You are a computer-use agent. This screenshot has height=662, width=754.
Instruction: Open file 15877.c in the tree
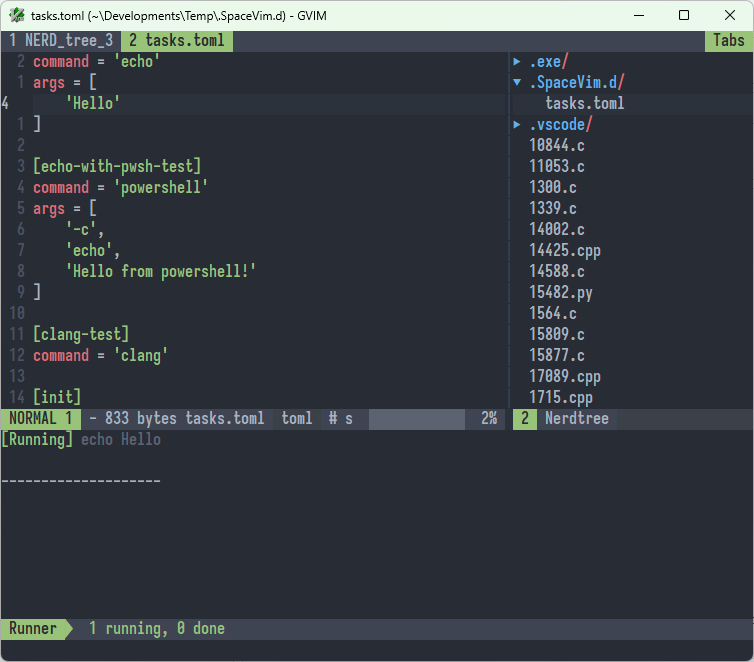click(557, 355)
